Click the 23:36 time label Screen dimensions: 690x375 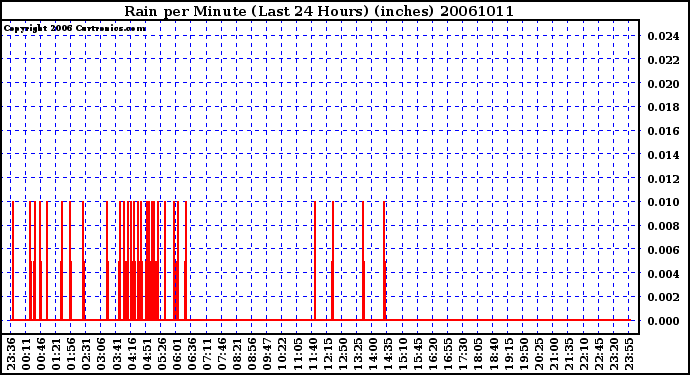pos(11,354)
